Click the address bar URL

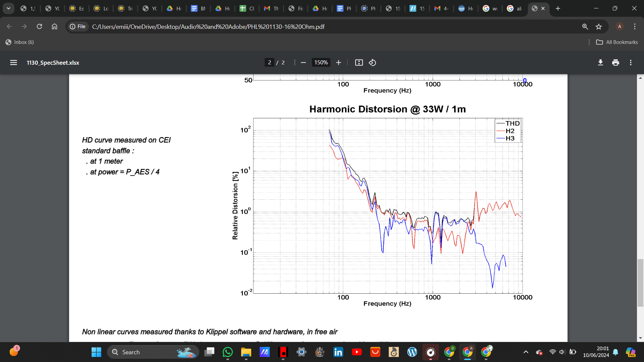(208, 26)
